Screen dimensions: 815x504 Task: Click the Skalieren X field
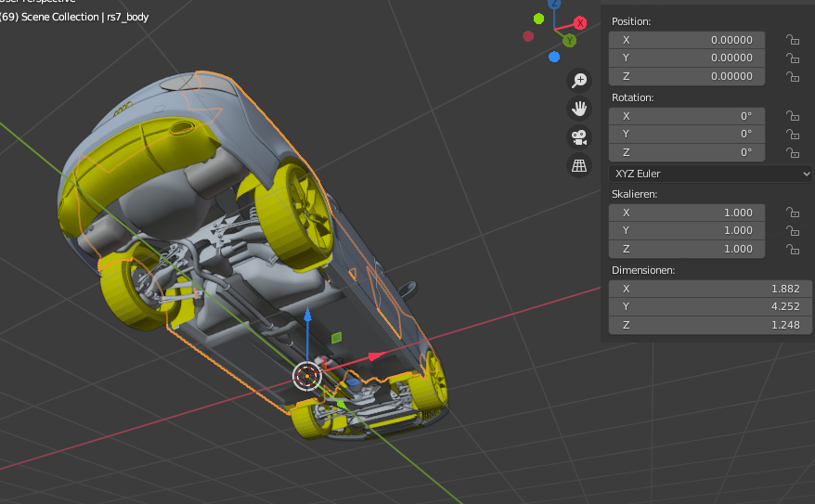tap(687, 213)
